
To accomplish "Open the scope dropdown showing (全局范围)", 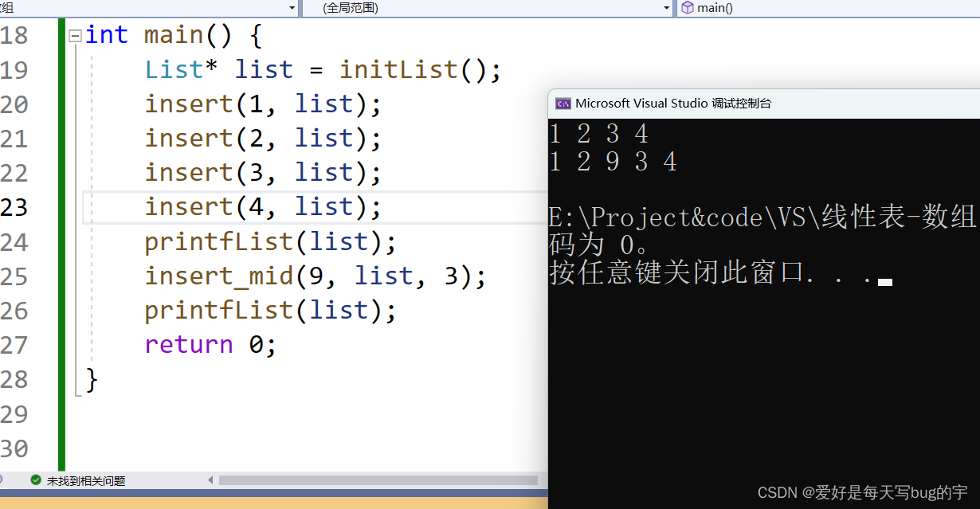I will coord(668,8).
